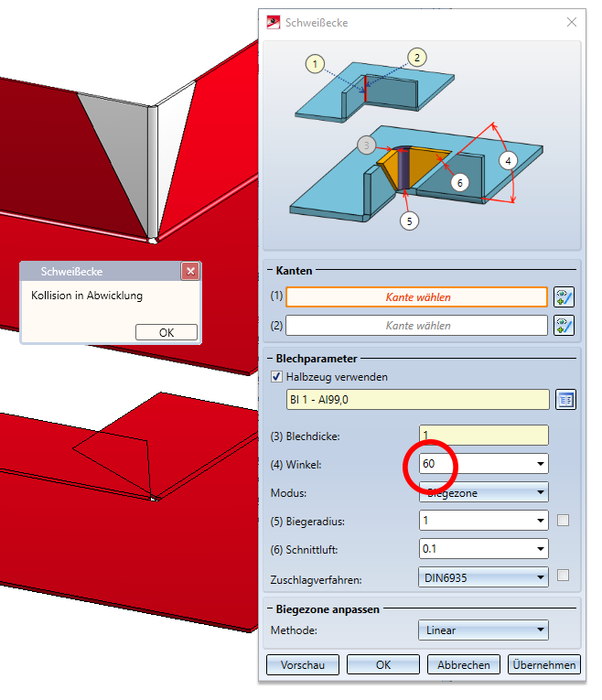Viewport: 602px width, 700px height.
Task: Close the Schweißecke parameters dialog
Action: (572, 22)
